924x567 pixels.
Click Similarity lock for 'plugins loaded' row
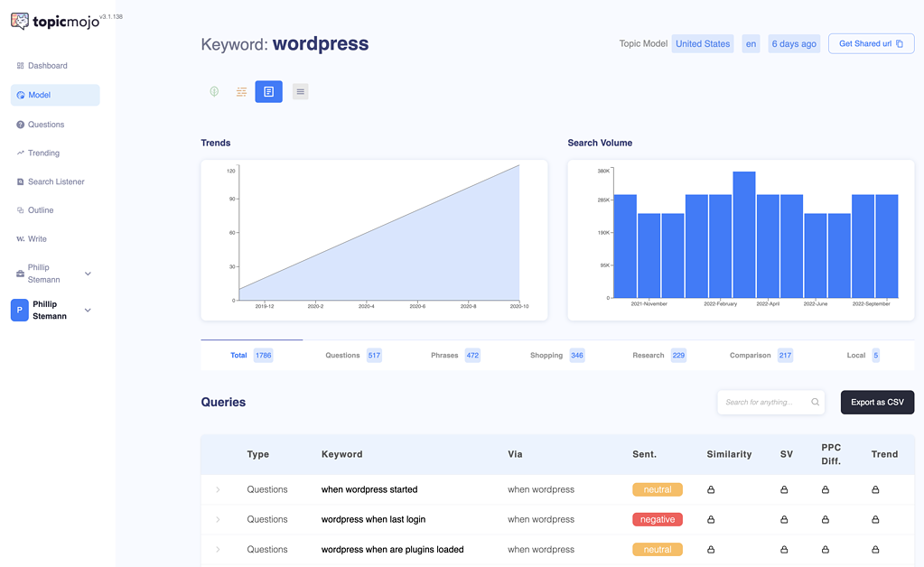(711, 549)
